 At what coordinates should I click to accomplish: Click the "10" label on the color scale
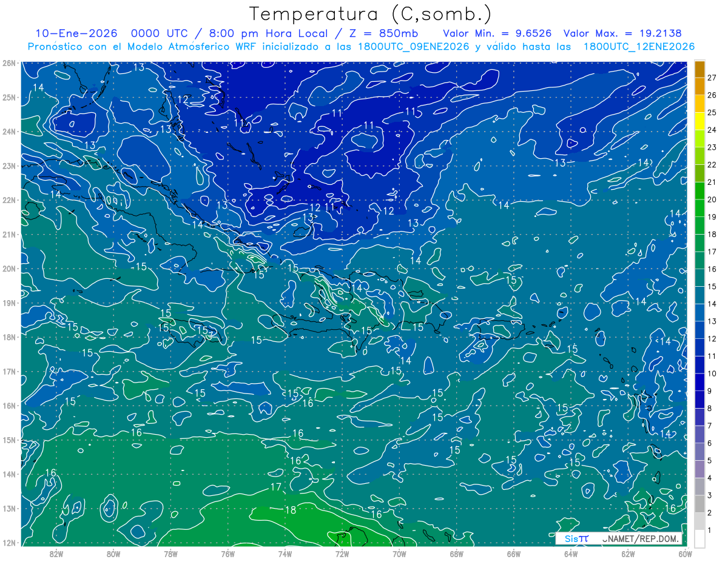point(712,373)
